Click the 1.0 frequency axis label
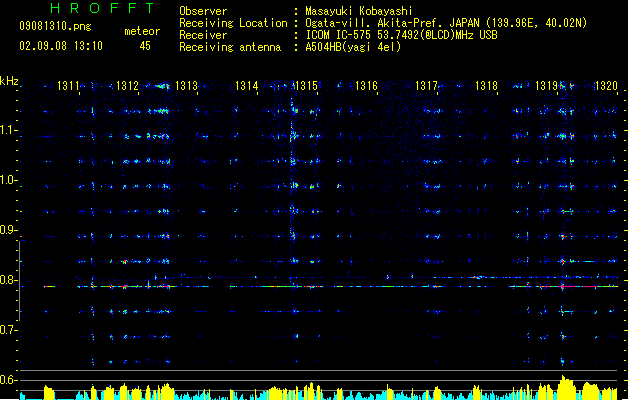 tap(8, 180)
